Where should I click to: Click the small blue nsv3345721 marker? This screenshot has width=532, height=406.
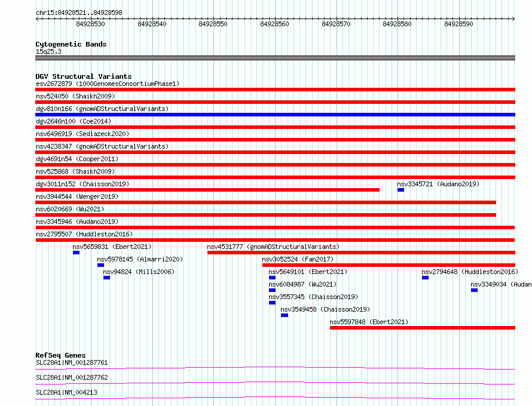click(x=400, y=190)
